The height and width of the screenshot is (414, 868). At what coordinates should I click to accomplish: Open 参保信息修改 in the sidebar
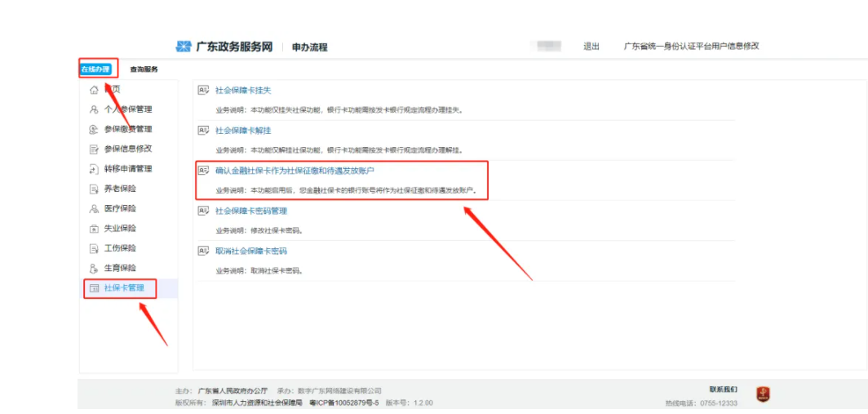click(128, 149)
